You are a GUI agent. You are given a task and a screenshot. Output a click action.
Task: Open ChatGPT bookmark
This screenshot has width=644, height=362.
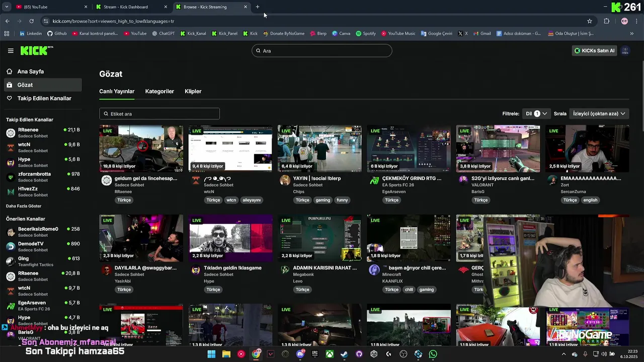[164, 34]
